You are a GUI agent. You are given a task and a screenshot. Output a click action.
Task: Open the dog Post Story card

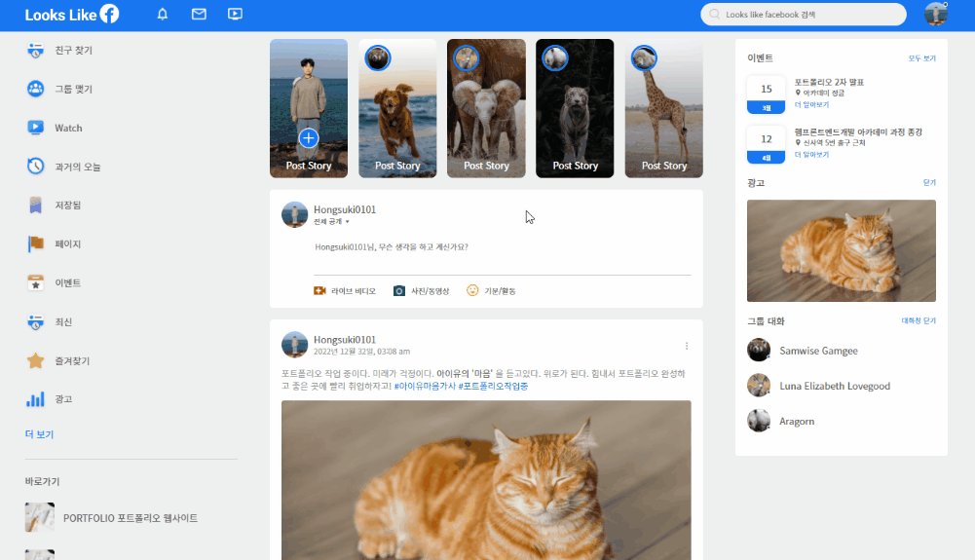pyautogui.click(x=397, y=108)
